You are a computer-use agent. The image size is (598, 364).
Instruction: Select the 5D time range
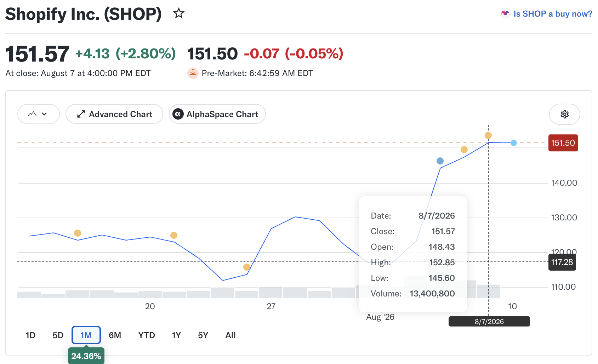point(58,335)
